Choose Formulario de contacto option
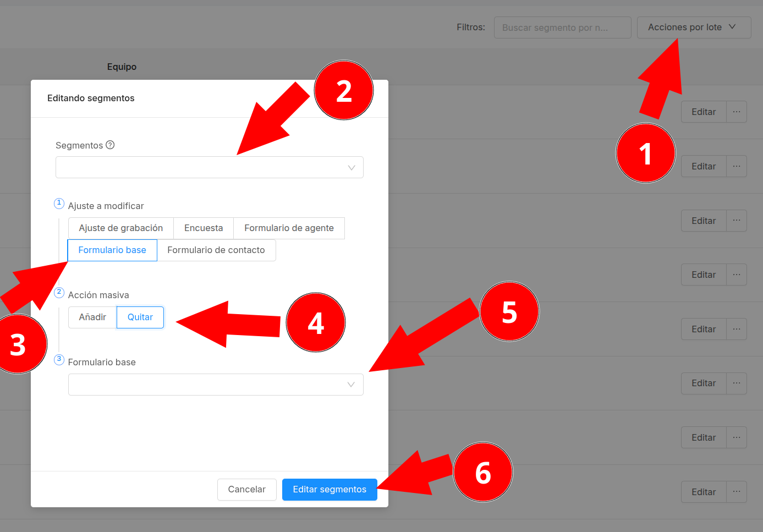 point(216,250)
